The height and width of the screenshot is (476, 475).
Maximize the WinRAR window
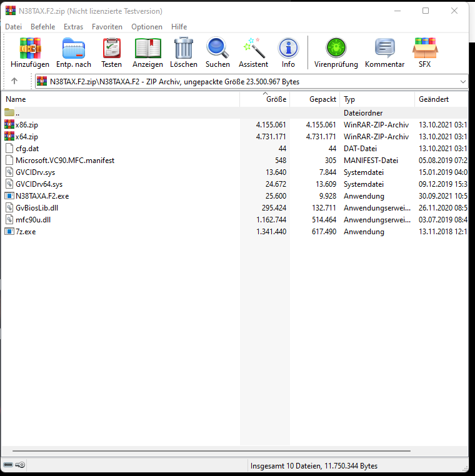tap(426, 11)
